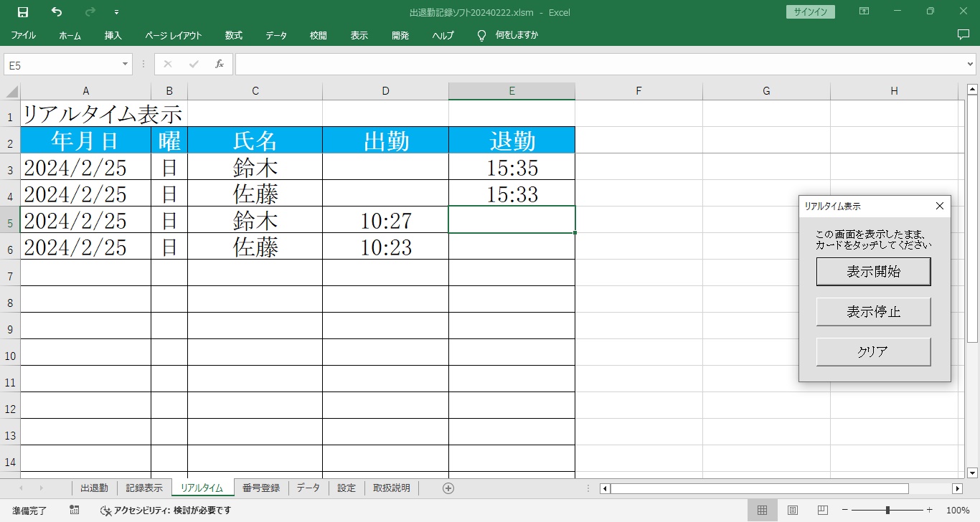This screenshot has height=522, width=980.
Task: Select 佐藤 in row 6
Action: coord(255,247)
